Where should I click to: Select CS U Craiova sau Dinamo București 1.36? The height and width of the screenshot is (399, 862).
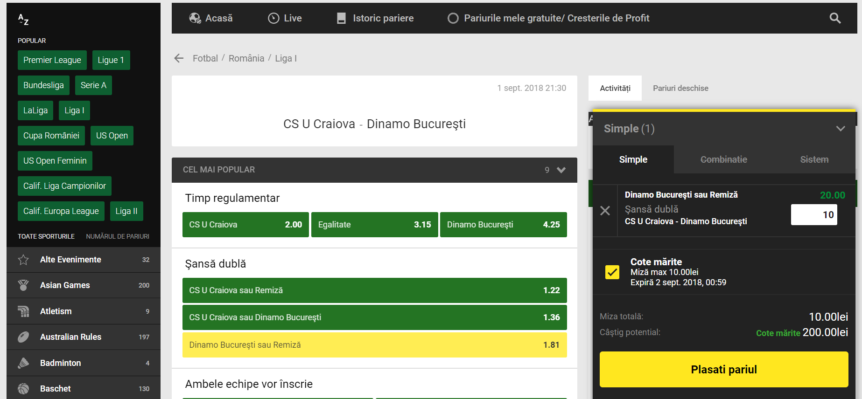pyautogui.click(x=374, y=317)
